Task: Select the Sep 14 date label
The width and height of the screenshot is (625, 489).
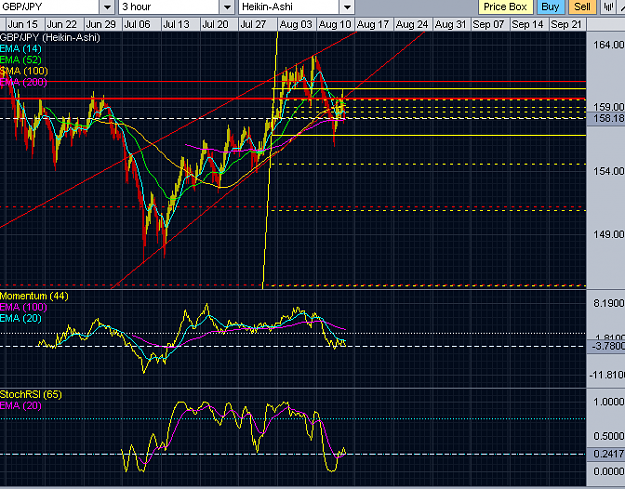Action: [527, 24]
